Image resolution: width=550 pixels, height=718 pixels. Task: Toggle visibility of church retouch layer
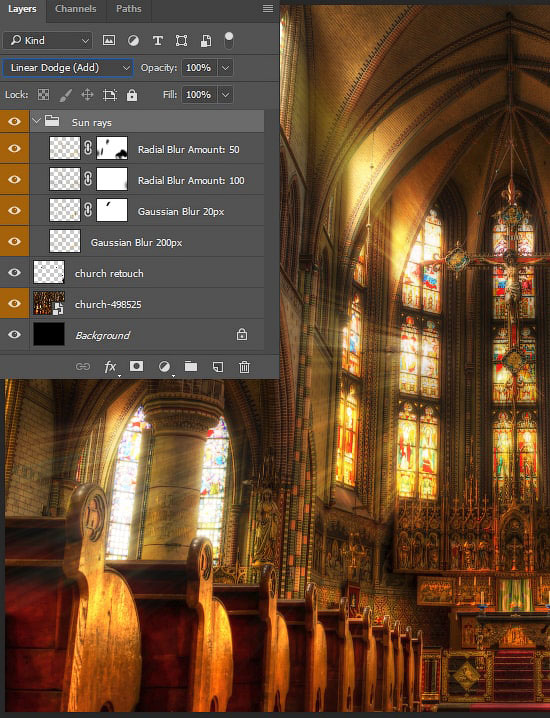pyautogui.click(x=14, y=272)
